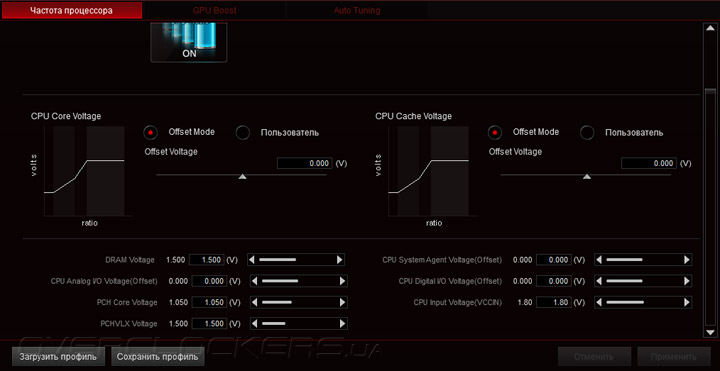Select Пользователь mode for CPU Core Voltage
The width and height of the screenshot is (720, 371).
pyautogui.click(x=242, y=133)
